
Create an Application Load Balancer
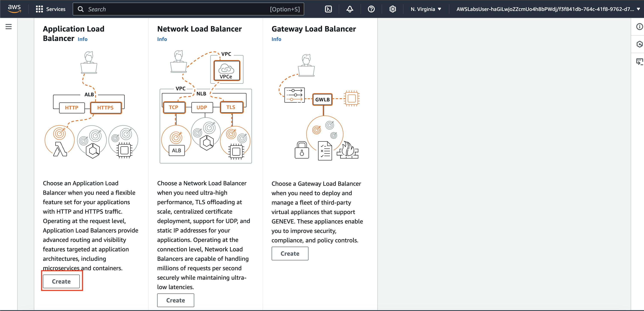pos(61,281)
